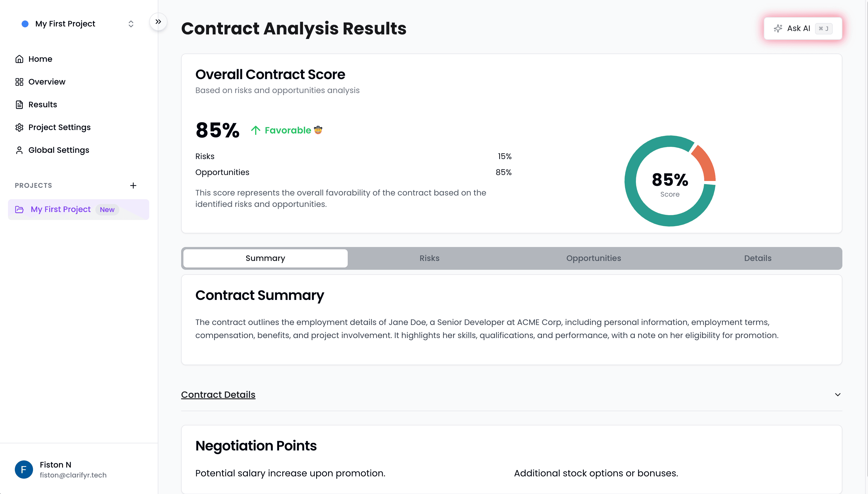
Task: Select My First Project in the Projects list
Action: (61, 209)
